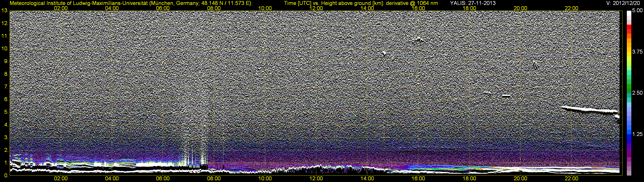Click the 13 km height axis label
The width and height of the screenshot is (644, 182).
pyautogui.click(x=4, y=10)
